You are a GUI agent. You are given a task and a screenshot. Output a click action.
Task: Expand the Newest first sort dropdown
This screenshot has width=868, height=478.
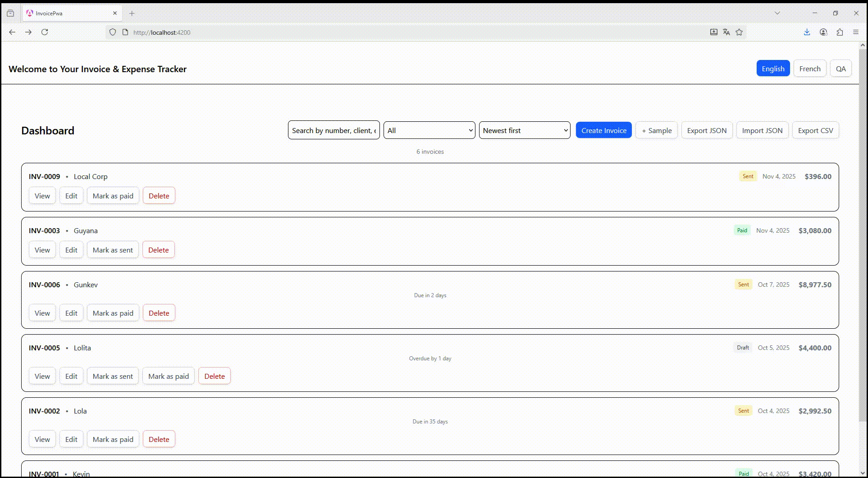click(525, 130)
